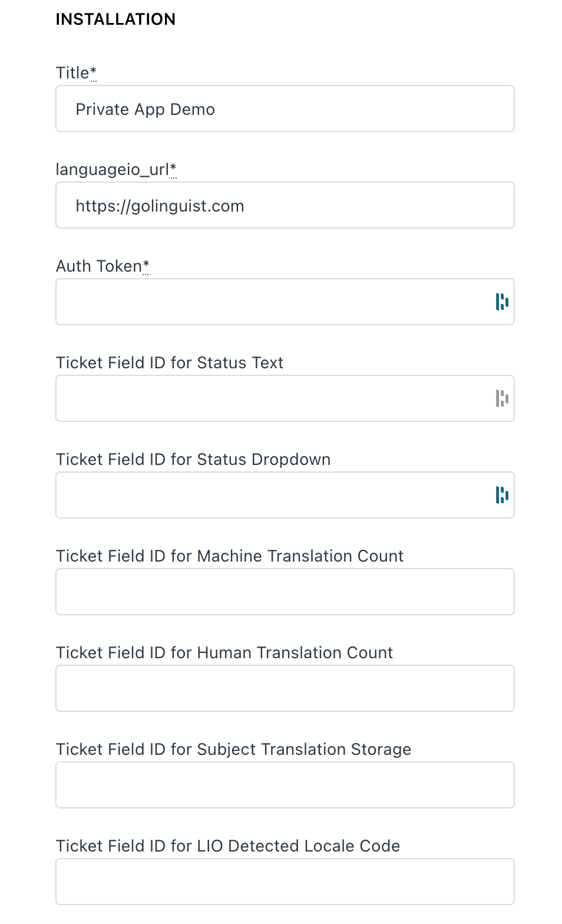This screenshot has height=924, width=562.
Task: Click Subject Translation Storage input field
Action: tap(285, 785)
